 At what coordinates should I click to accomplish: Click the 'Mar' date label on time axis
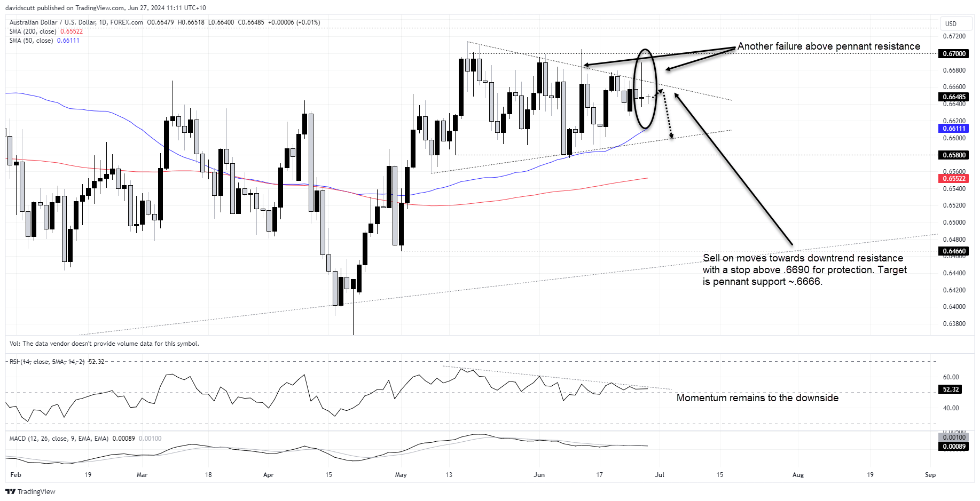tap(142, 475)
